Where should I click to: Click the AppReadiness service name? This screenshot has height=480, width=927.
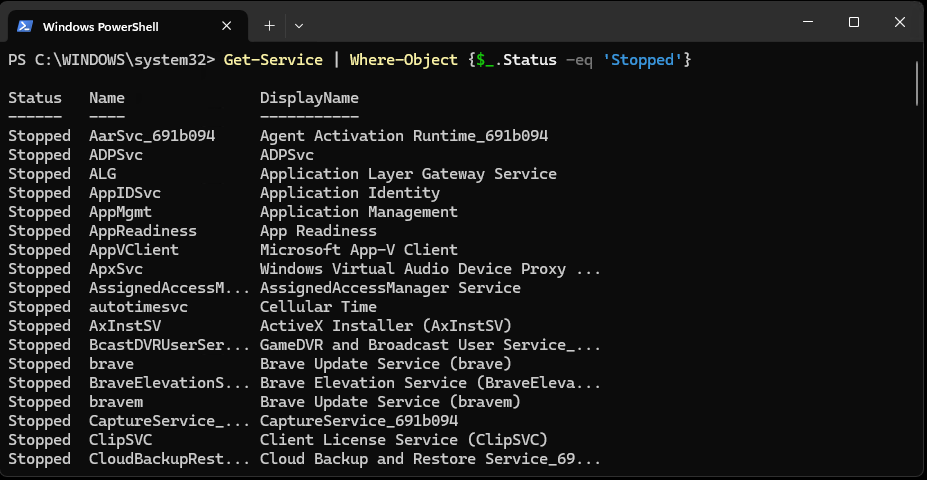coord(143,231)
